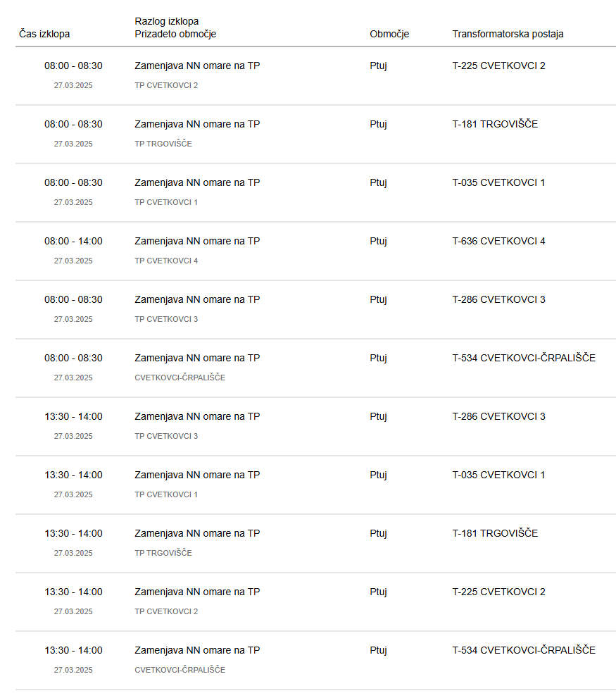Click 'TP CVETKOVCI 1' under the 08:00 entry
The height and width of the screenshot is (698, 616).
point(166,202)
